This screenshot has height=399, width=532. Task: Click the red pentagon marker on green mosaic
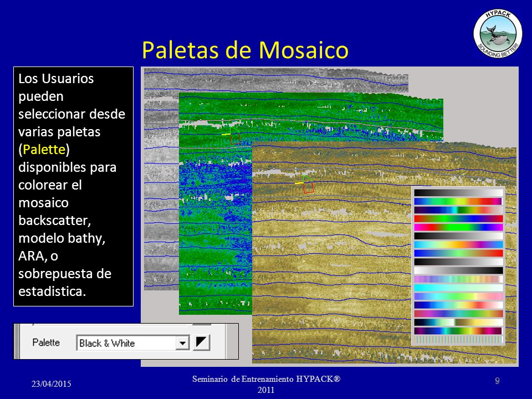(235, 139)
